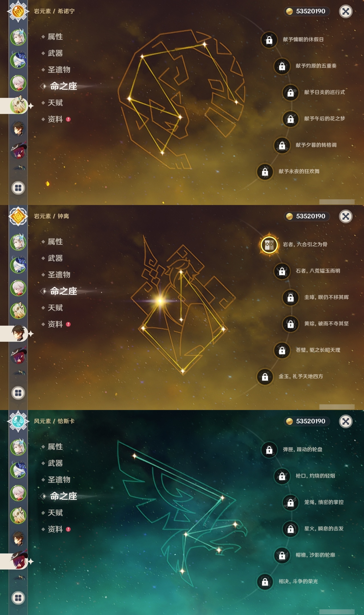Select the locked 弹匣，躁动的轮盘 constellation icon

(x=269, y=450)
